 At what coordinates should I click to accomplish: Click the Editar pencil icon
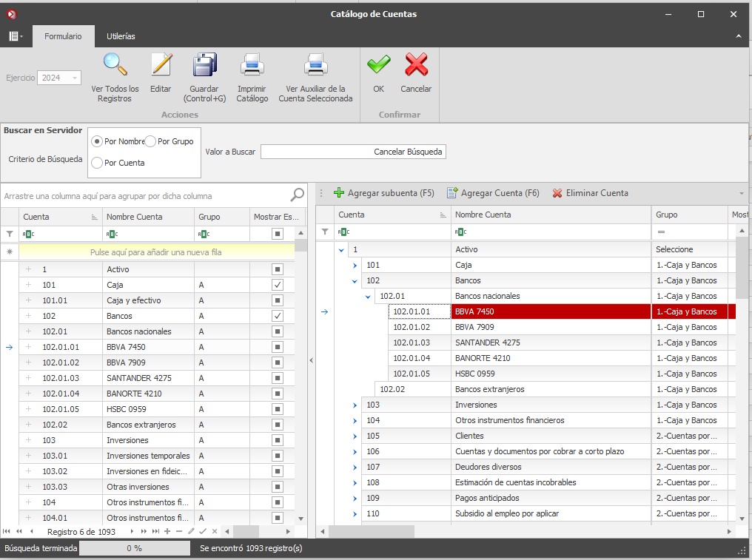tap(161, 64)
